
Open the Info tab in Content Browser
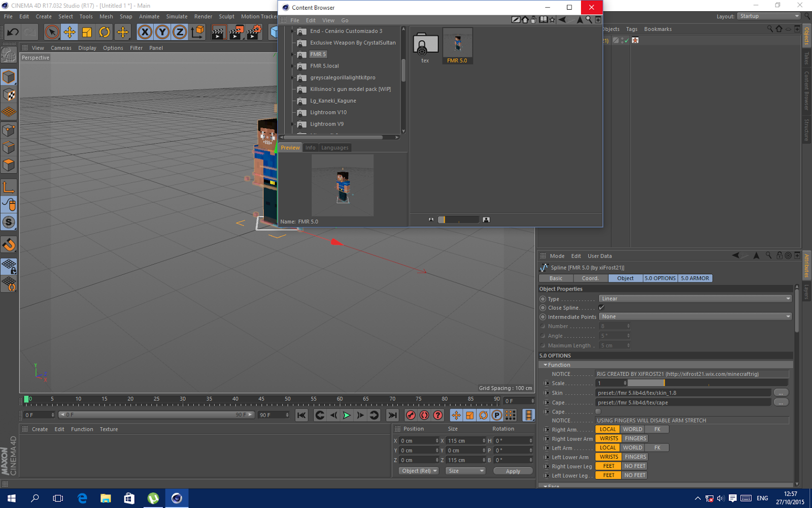tap(310, 148)
